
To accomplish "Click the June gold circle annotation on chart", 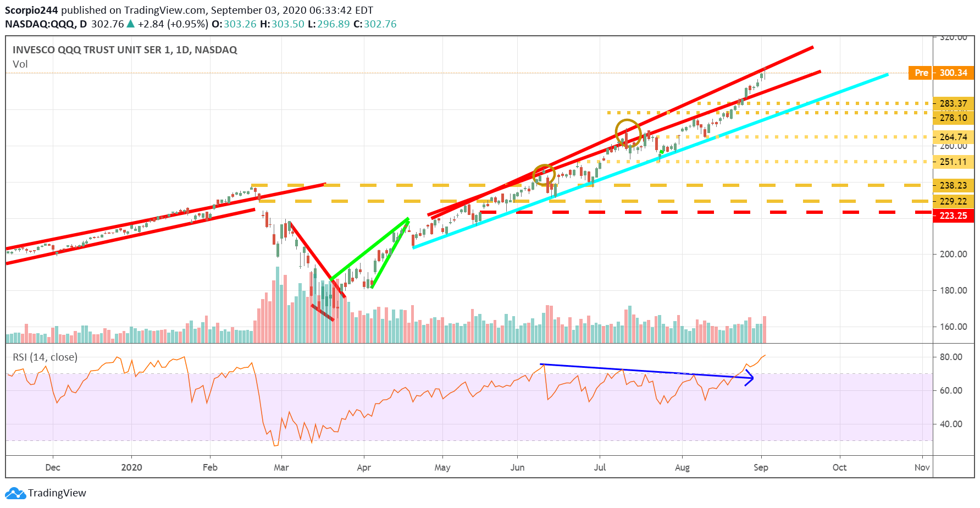I will tap(544, 175).
